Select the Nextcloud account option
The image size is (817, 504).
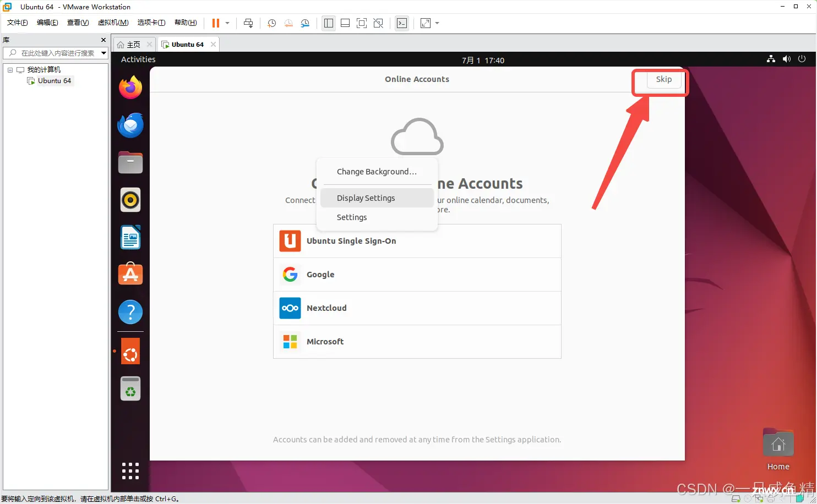coord(417,308)
